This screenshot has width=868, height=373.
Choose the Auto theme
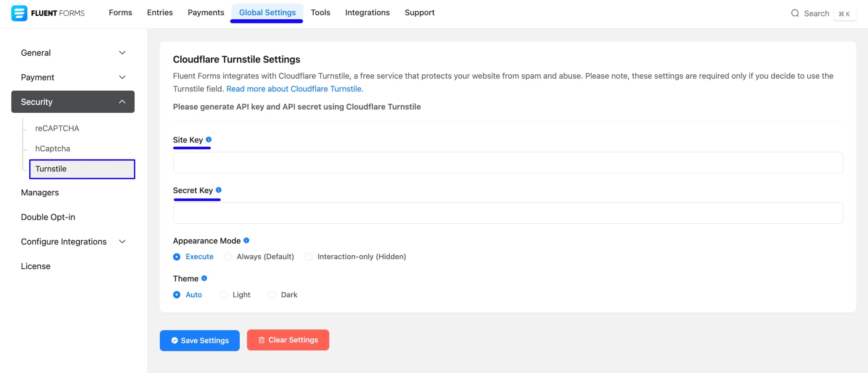[188, 295]
